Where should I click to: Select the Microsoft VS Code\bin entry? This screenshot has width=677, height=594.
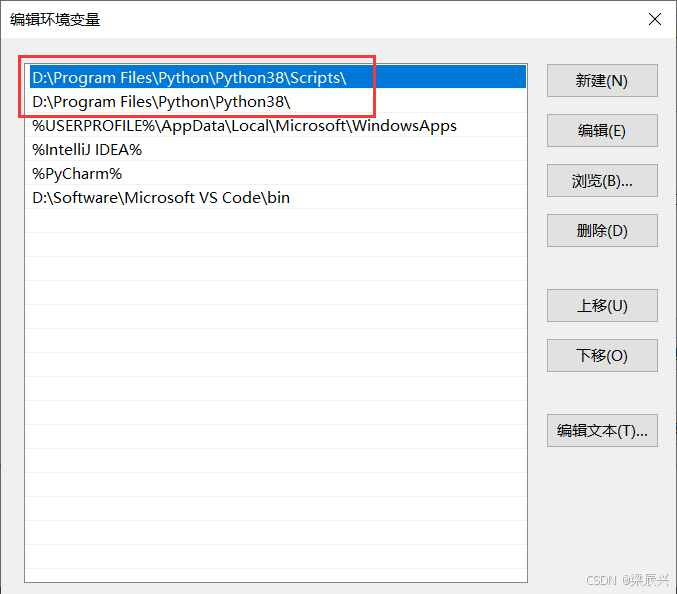pos(276,197)
